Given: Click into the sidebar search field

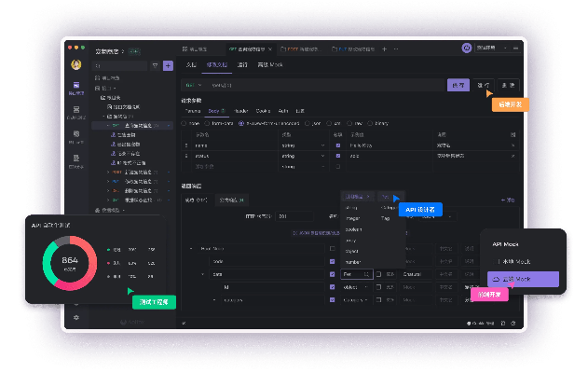Looking at the screenshot, I should tap(116, 66).
